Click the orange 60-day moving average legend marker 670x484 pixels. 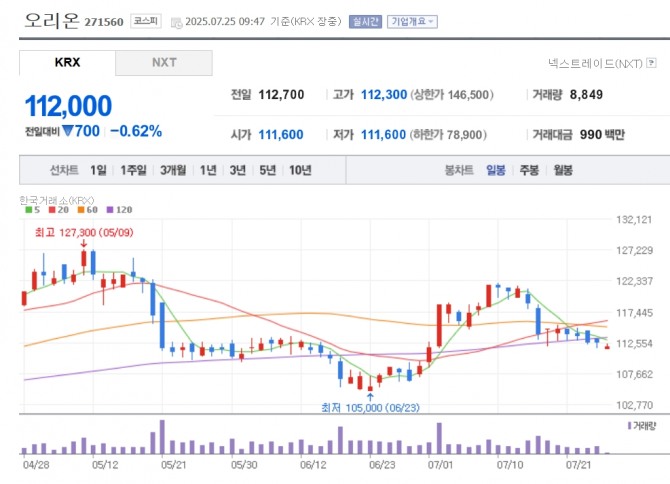(80, 209)
